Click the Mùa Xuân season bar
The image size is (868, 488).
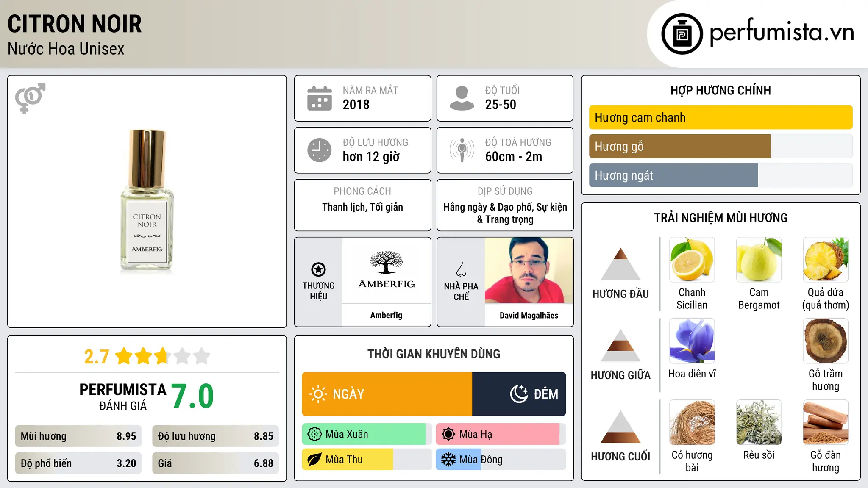pos(367,434)
